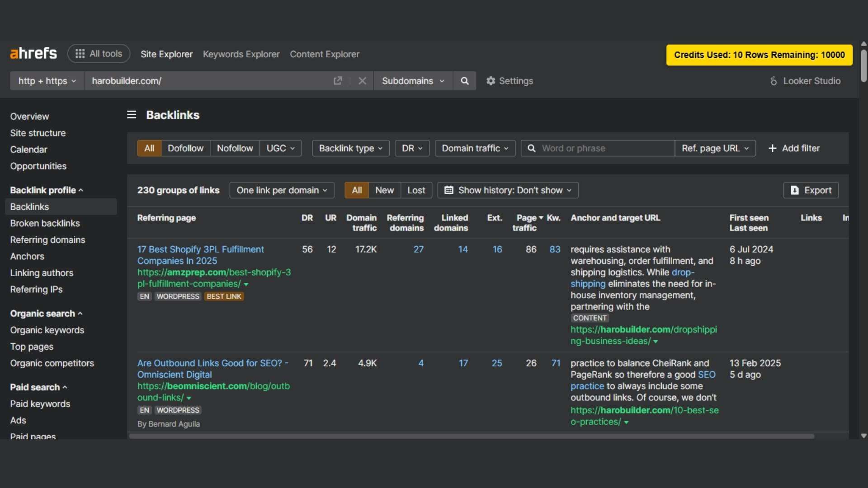
Task: Open One link per domain dropdown
Action: click(x=282, y=190)
